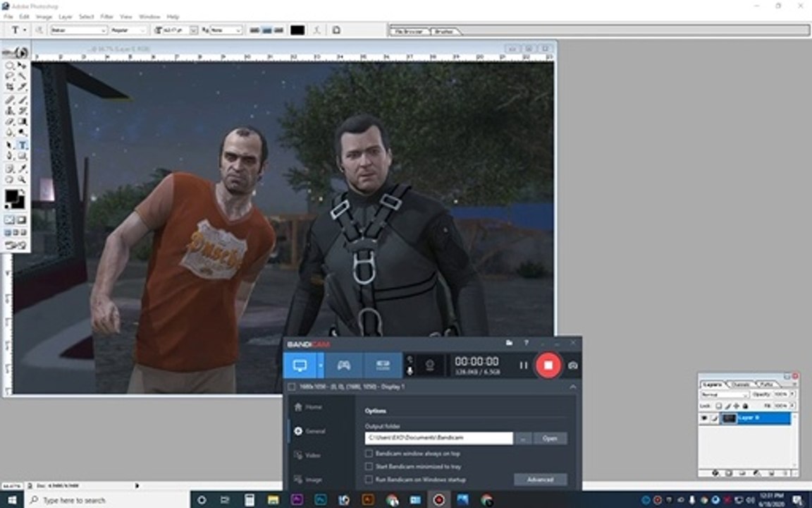Viewport: 812px width, 508px height.
Task: Select left align text button
Action: [254, 30]
